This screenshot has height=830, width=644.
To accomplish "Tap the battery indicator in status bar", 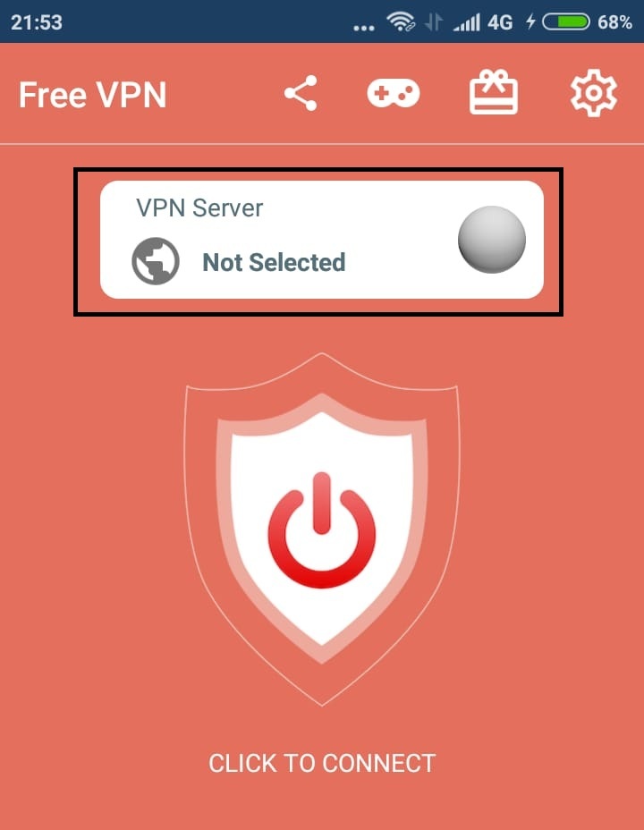I will [x=565, y=21].
